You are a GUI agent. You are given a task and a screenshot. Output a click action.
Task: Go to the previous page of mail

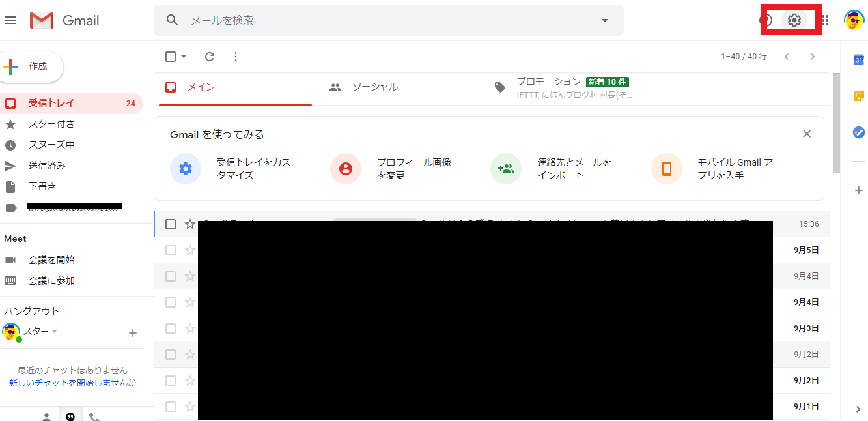[787, 57]
